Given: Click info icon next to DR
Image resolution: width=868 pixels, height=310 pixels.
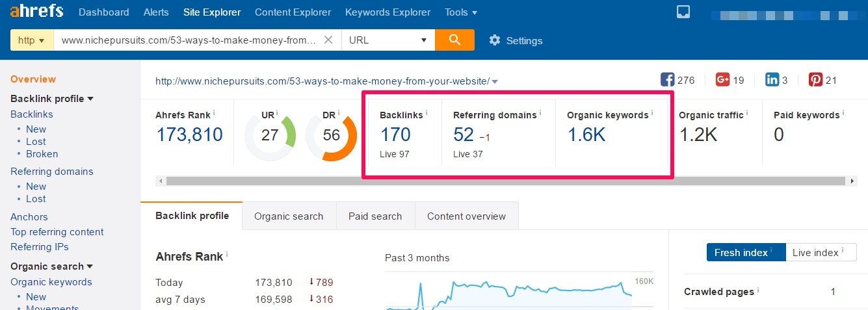Looking at the screenshot, I should point(338,113).
